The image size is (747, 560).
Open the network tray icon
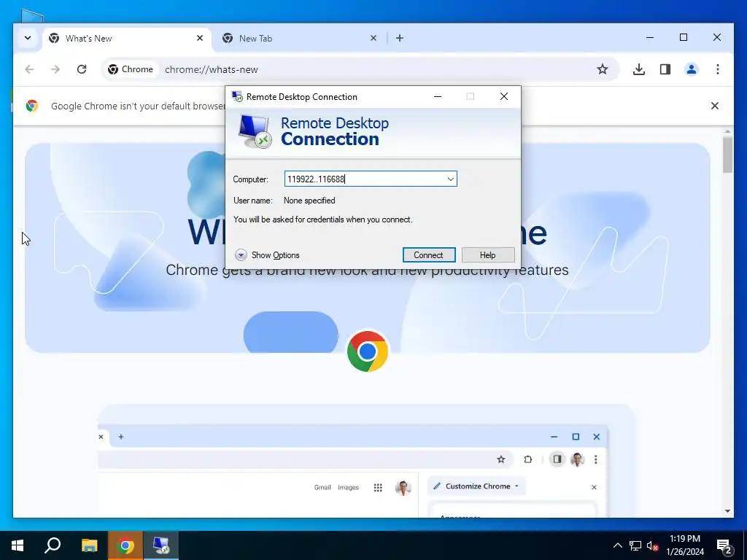click(x=635, y=545)
